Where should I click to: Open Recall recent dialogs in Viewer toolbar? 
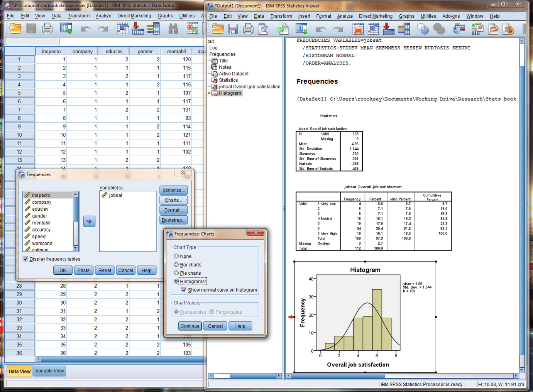(301, 29)
